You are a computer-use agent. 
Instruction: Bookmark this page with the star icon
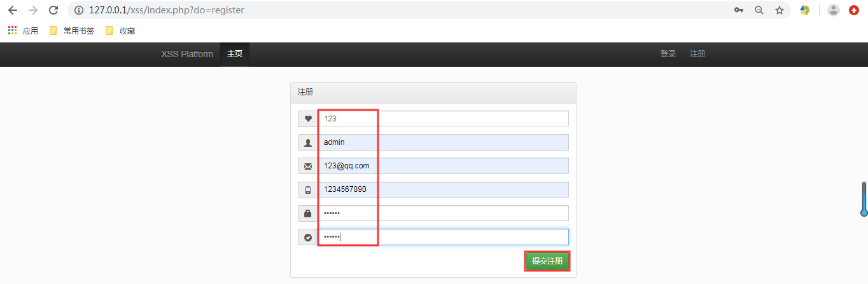(x=779, y=10)
